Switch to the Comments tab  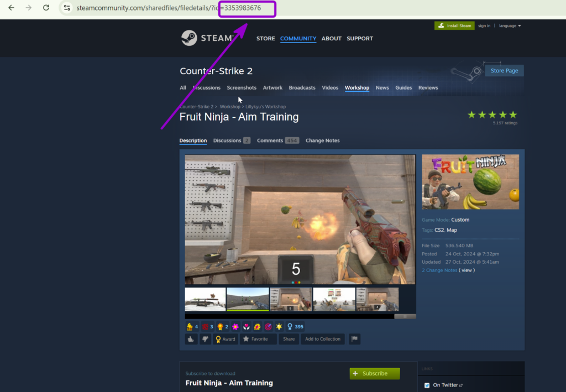pyautogui.click(x=278, y=140)
